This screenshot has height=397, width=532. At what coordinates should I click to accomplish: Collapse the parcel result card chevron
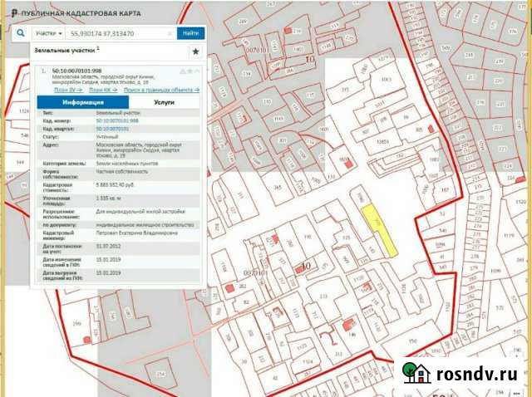point(199,71)
